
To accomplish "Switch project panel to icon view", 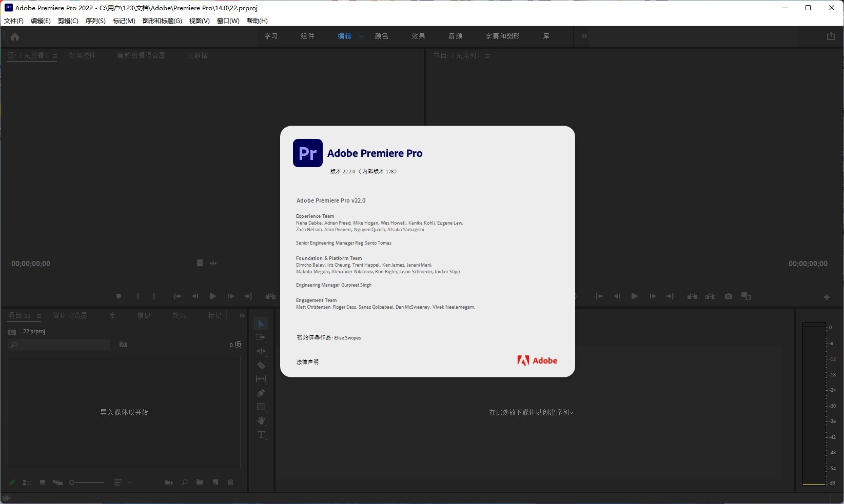I will point(43,482).
